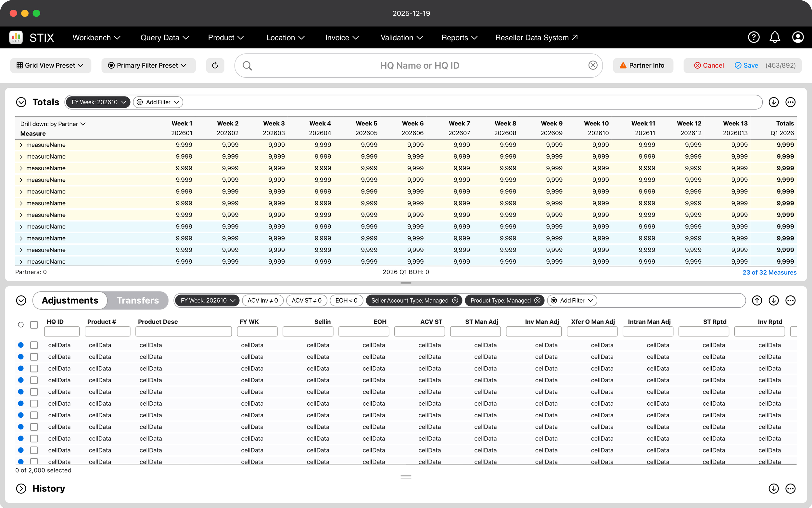Viewport: 812px width, 508px height.
Task: Click the Product Desc column filter field
Action: 183,332
